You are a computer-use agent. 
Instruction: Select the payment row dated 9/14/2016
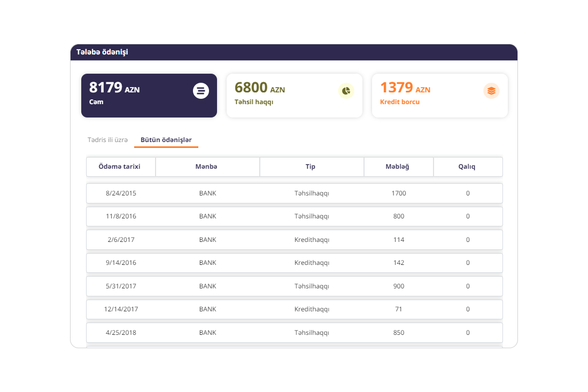coord(294,263)
